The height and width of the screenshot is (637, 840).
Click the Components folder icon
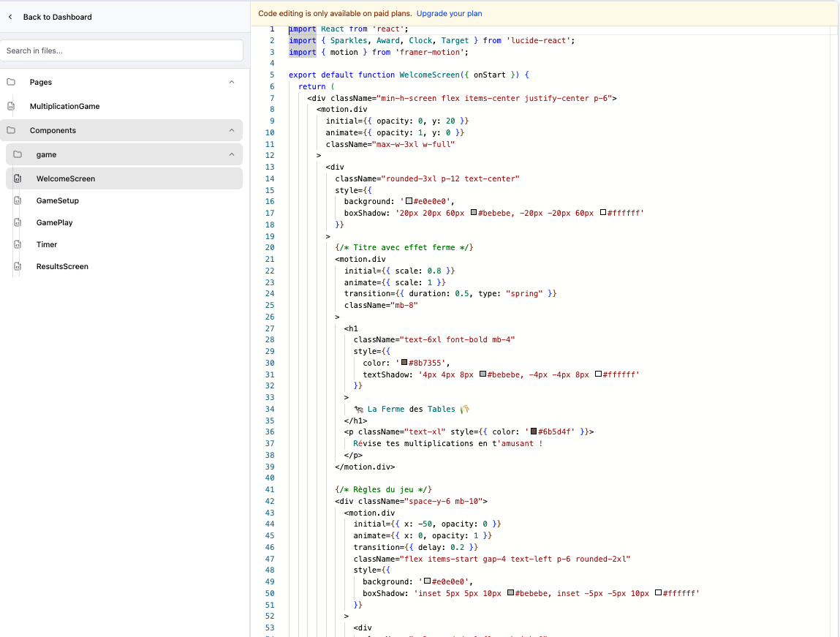point(11,131)
